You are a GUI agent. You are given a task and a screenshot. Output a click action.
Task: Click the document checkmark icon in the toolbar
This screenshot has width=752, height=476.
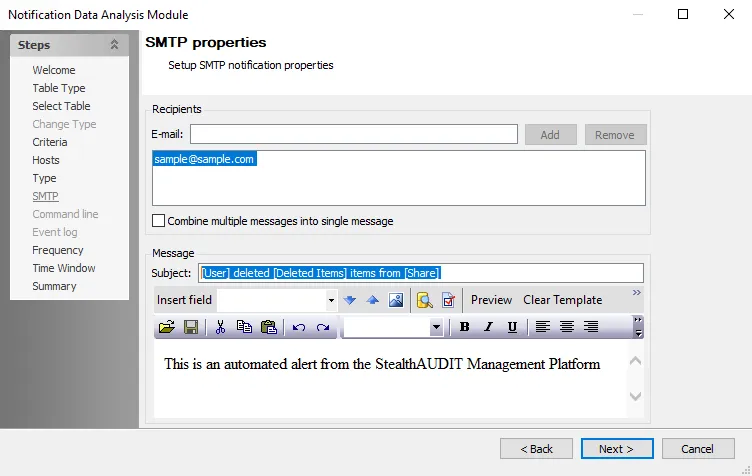tap(448, 300)
